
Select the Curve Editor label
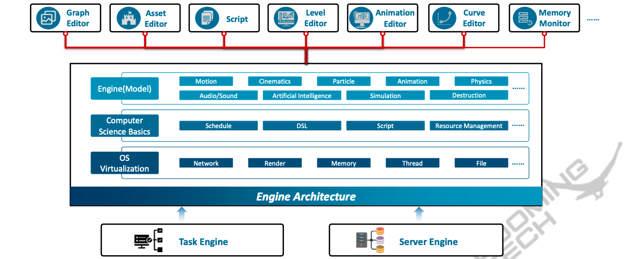(474, 18)
